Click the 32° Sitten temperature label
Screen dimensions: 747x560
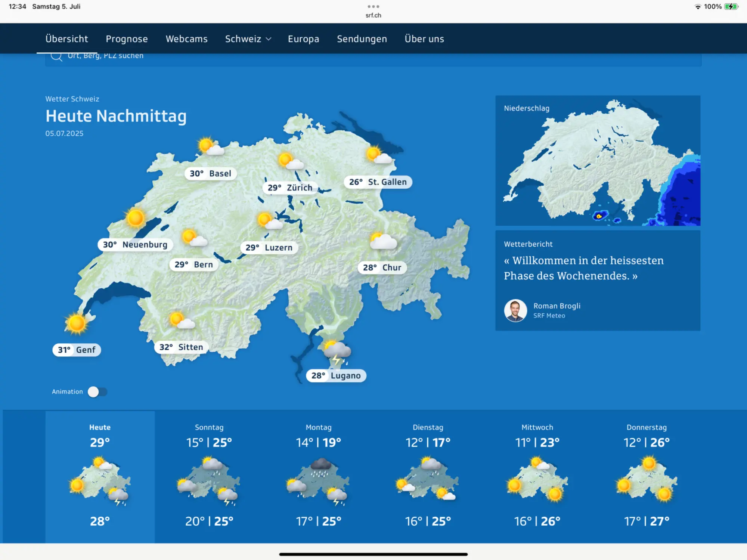(181, 347)
